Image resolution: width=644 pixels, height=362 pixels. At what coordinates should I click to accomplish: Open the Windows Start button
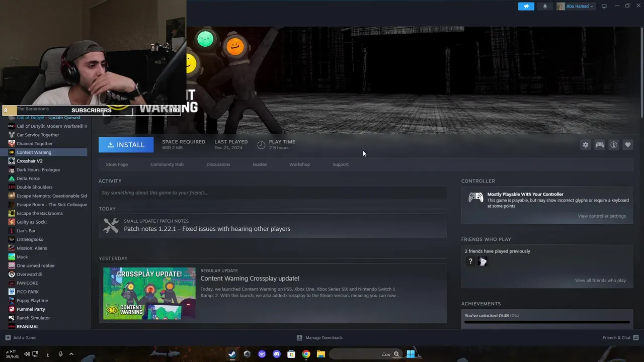click(x=411, y=354)
